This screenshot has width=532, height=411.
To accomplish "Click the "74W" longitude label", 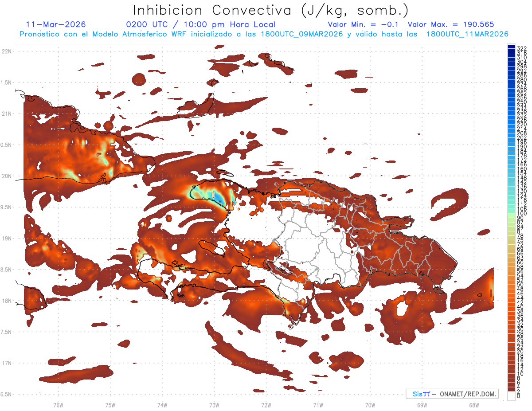I will [x=162, y=405].
